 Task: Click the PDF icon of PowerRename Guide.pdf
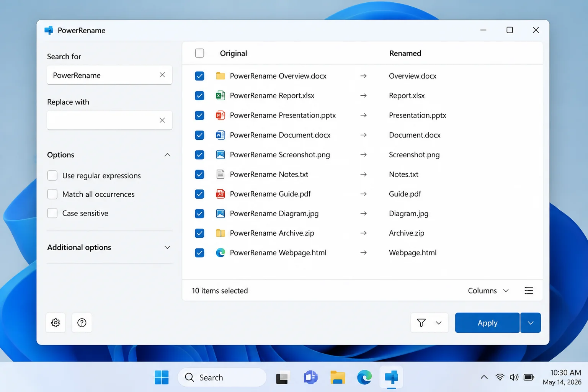[x=220, y=194]
